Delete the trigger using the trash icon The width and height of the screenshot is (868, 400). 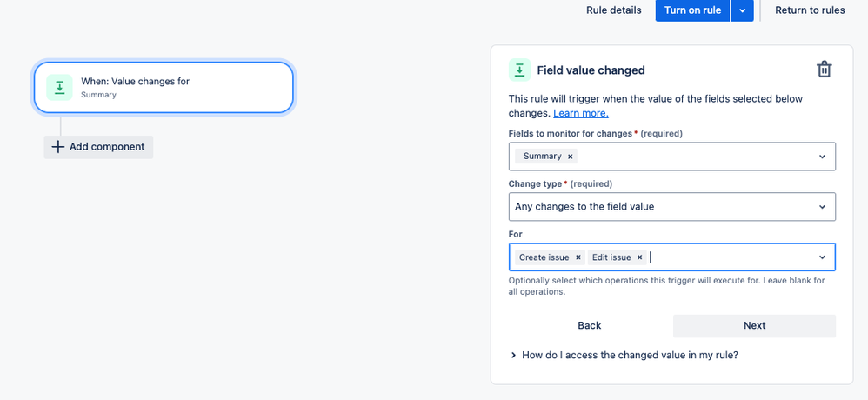tap(824, 70)
